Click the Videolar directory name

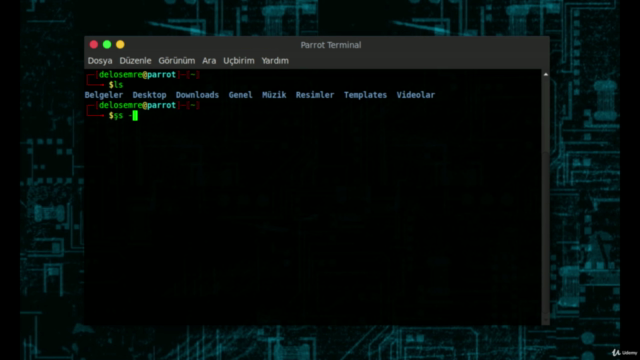[416, 95]
